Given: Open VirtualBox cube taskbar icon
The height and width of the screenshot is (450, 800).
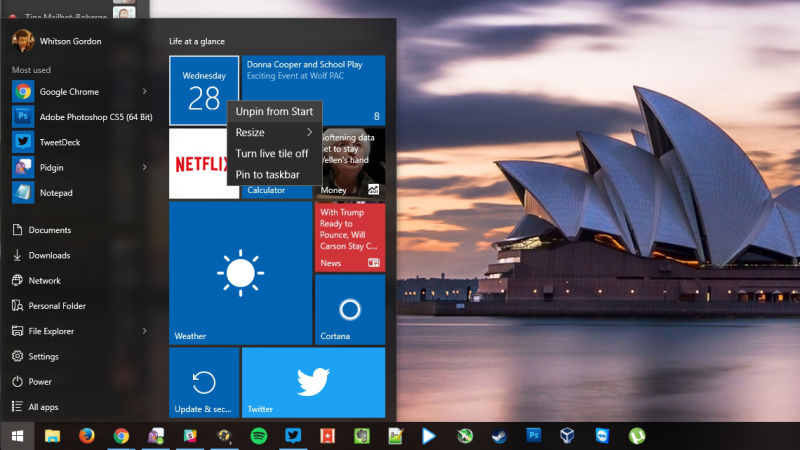Looking at the screenshot, I should tap(567, 436).
